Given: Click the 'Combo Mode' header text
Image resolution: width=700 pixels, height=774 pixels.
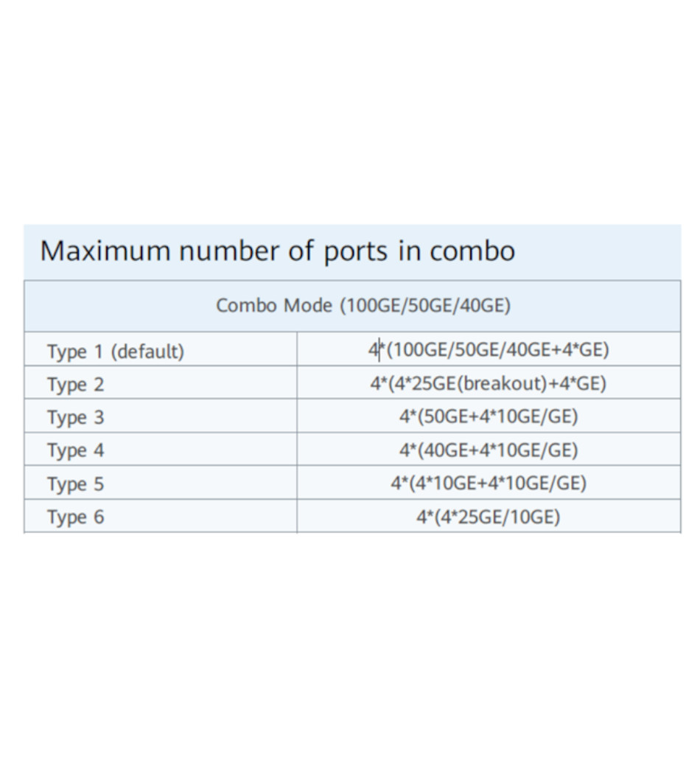Looking at the screenshot, I should pos(273,305).
